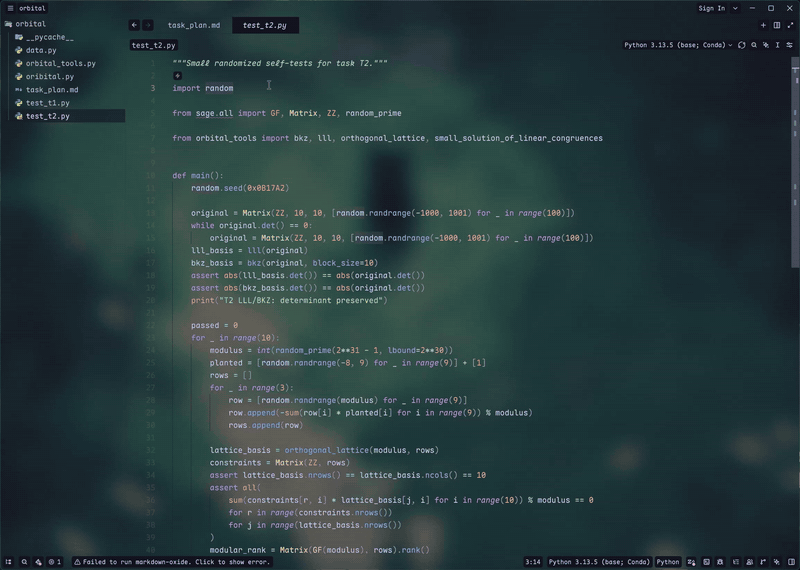Click 'random.seed(0x0B17A2)' in the editor

(x=240, y=188)
